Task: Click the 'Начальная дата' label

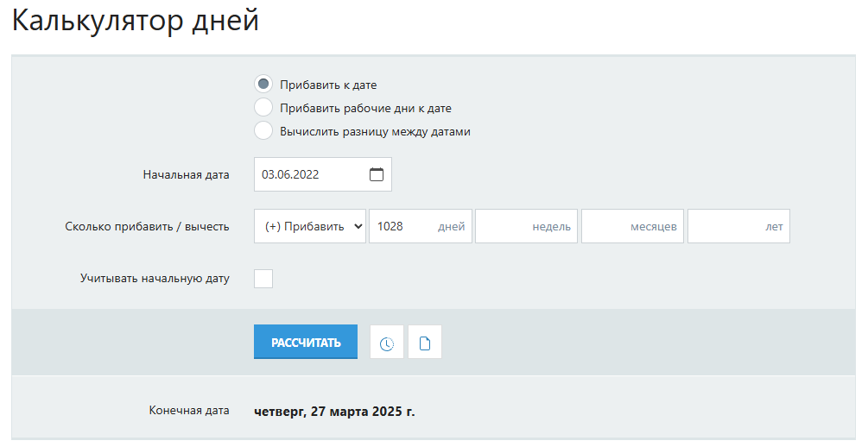Action: 186,175
